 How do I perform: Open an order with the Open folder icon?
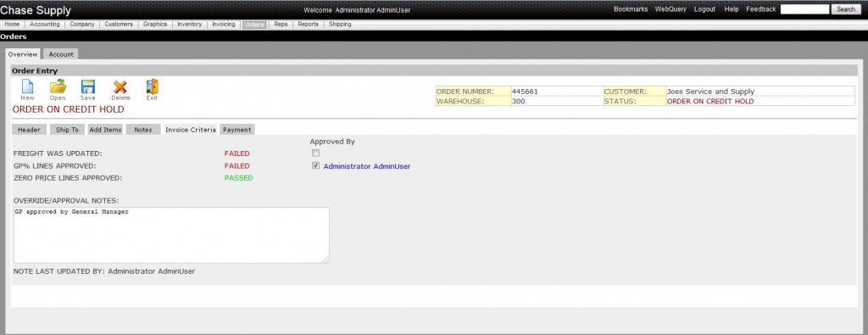(58, 90)
